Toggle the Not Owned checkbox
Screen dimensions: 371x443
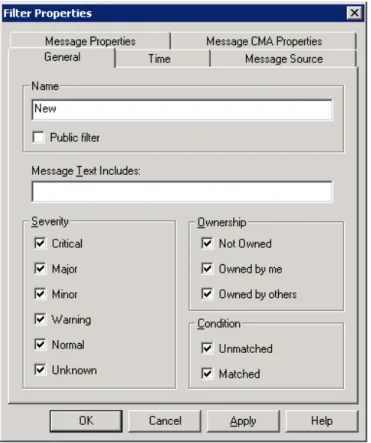tap(207, 243)
